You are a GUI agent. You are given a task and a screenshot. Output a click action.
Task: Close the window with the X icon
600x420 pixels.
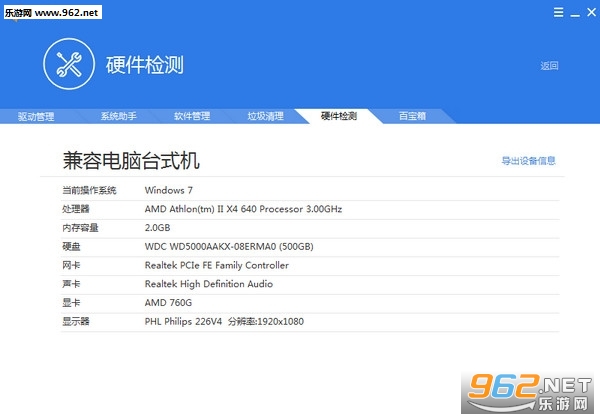coord(592,12)
